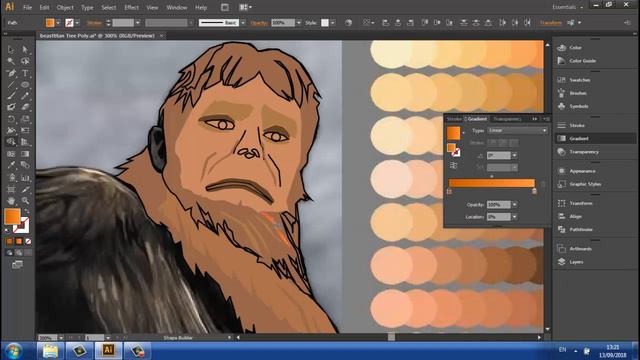This screenshot has width=640, height=360.
Task: Open control bar Fill color dropdown
Action: point(58,23)
